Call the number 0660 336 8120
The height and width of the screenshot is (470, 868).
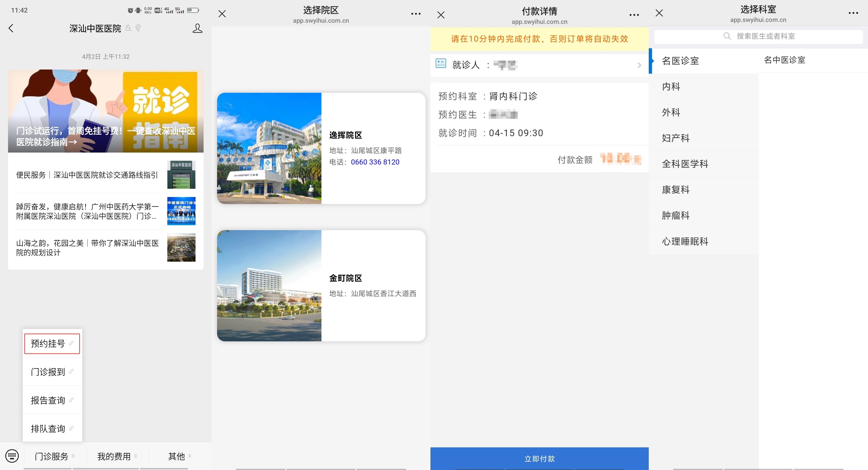click(x=375, y=162)
